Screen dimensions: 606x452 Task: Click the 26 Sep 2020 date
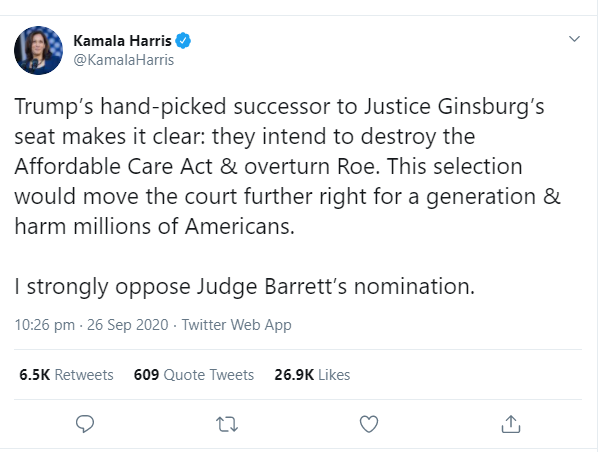pos(128,325)
